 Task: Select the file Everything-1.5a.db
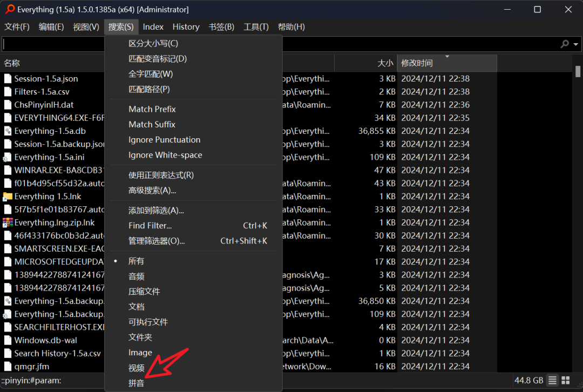click(50, 131)
